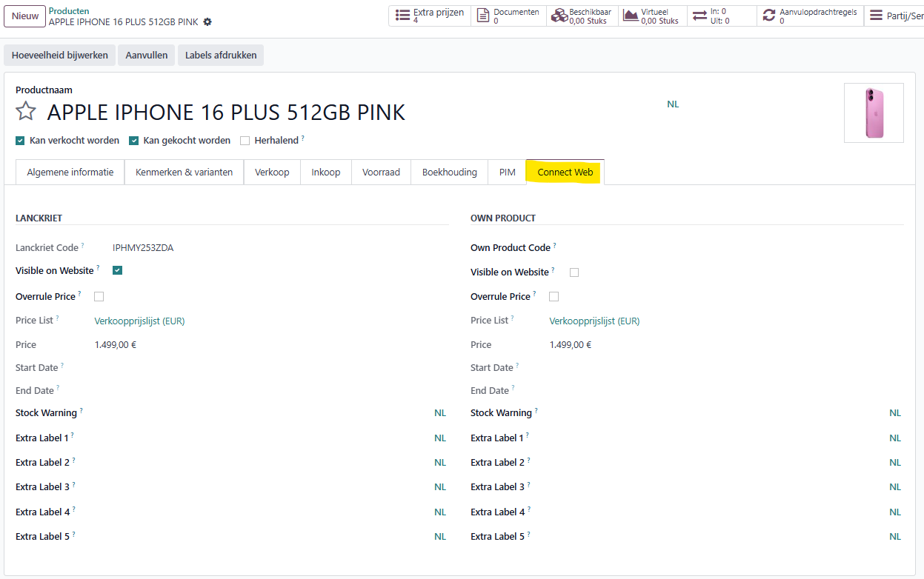This screenshot has width=924, height=579.
Task: Translate Lanckriet Stock Warning via NL
Action: click(440, 413)
